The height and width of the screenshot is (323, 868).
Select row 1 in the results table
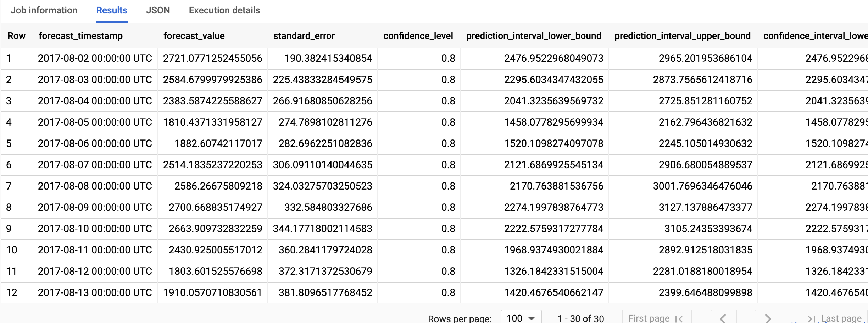(x=16, y=58)
